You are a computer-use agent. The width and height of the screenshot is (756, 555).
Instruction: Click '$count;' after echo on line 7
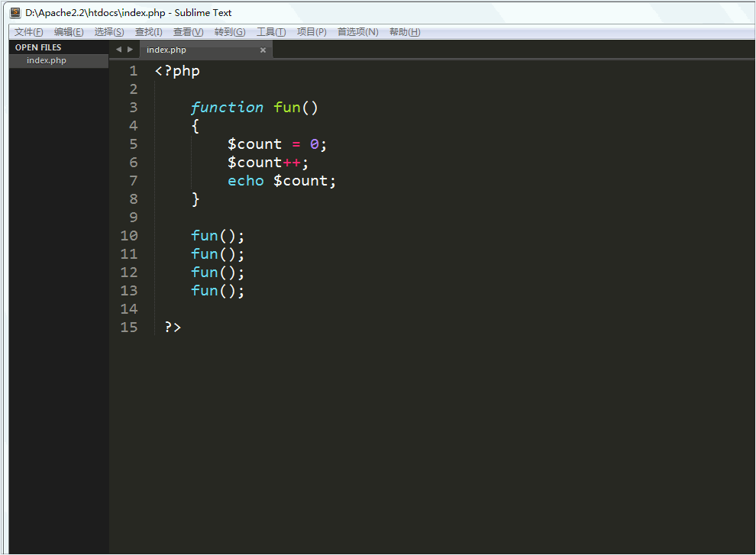(305, 181)
